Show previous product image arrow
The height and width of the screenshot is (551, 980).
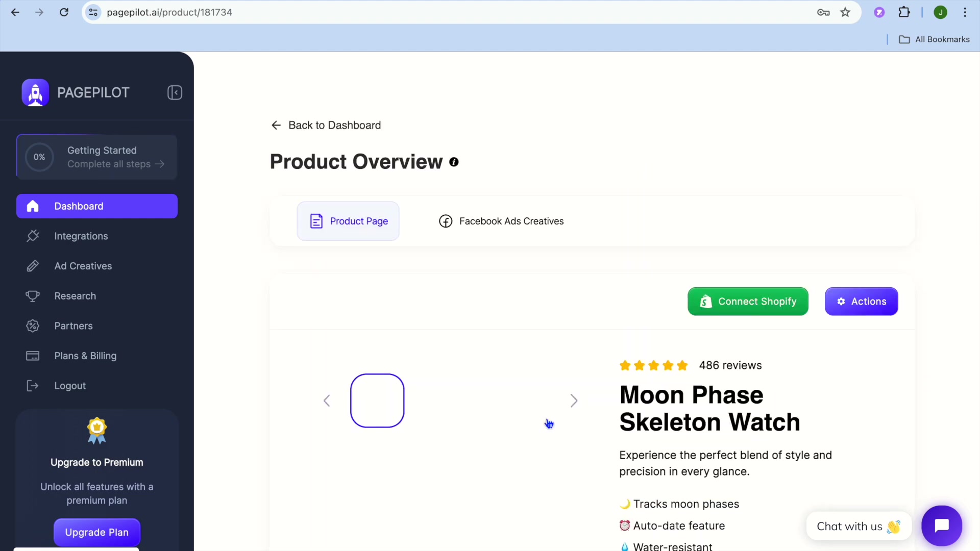[x=327, y=401]
